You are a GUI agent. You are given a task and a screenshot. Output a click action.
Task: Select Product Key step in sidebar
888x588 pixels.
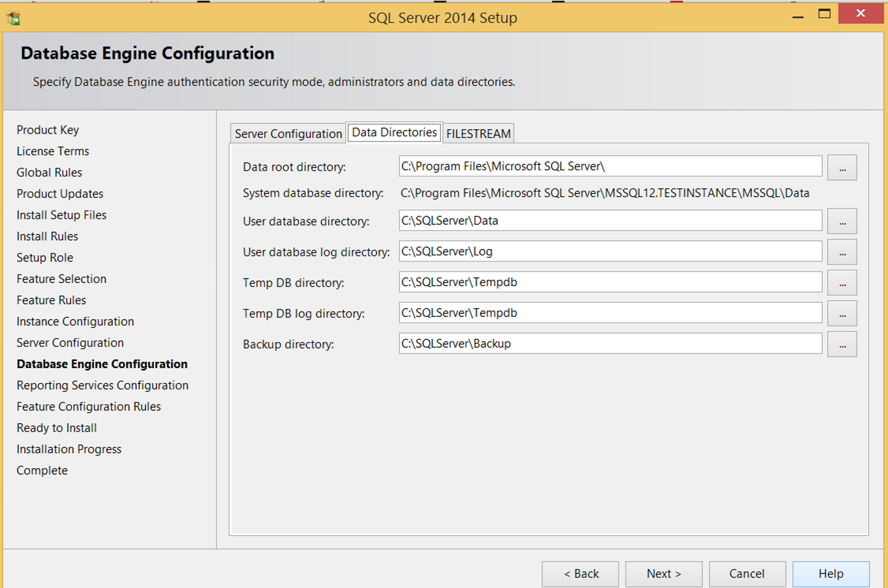tap(48, 130)
